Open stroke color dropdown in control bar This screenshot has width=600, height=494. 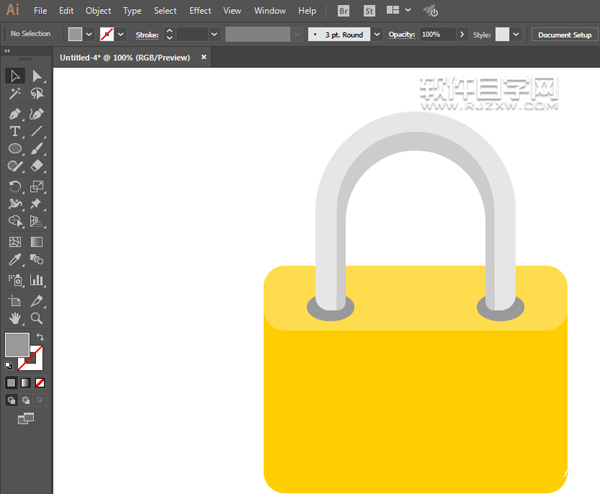point(121,34)
